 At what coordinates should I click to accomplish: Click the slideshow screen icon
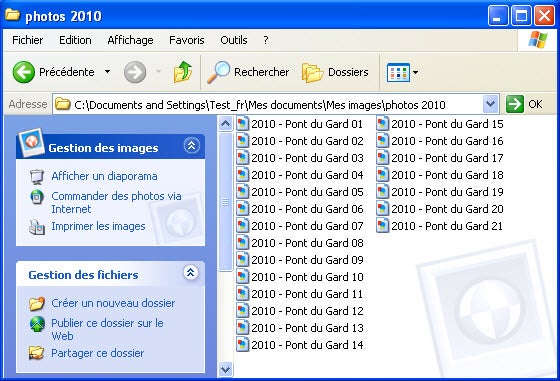37,177
